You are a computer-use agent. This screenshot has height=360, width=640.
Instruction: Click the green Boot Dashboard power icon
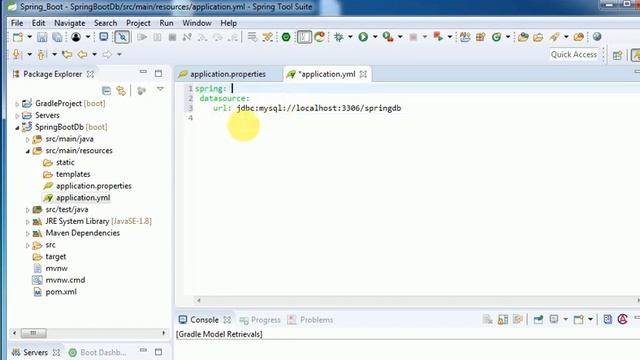point(286,37)
